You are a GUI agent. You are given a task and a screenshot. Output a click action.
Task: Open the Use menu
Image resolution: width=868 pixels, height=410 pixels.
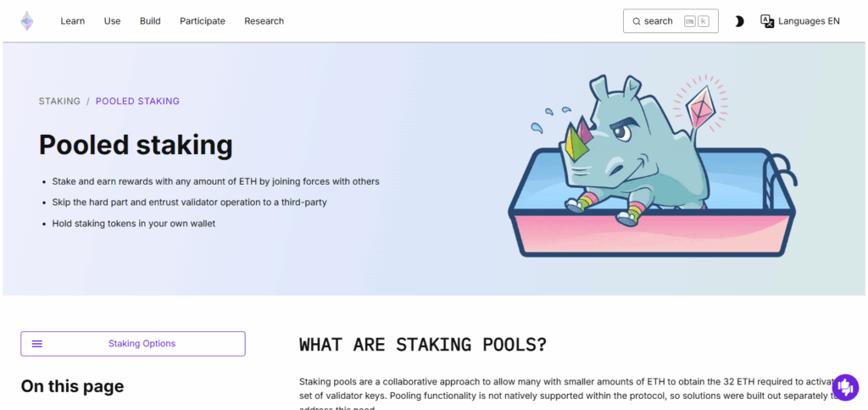[112, 21]
